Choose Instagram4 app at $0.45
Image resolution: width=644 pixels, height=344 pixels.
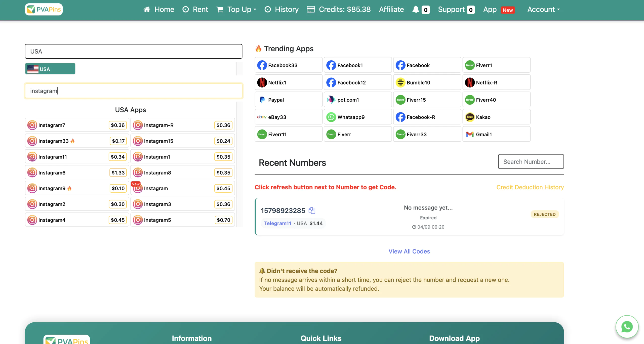[77, 220]
